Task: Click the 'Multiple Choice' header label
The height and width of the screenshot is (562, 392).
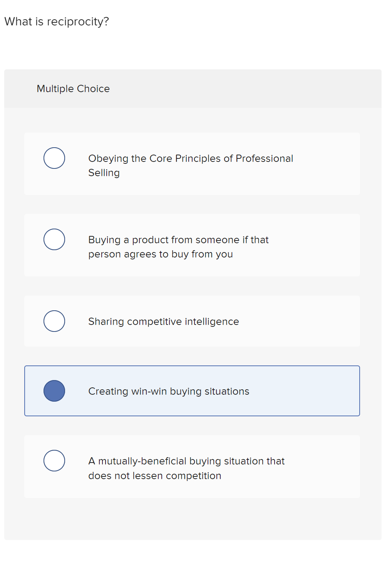Action: [x=73, y=89]
